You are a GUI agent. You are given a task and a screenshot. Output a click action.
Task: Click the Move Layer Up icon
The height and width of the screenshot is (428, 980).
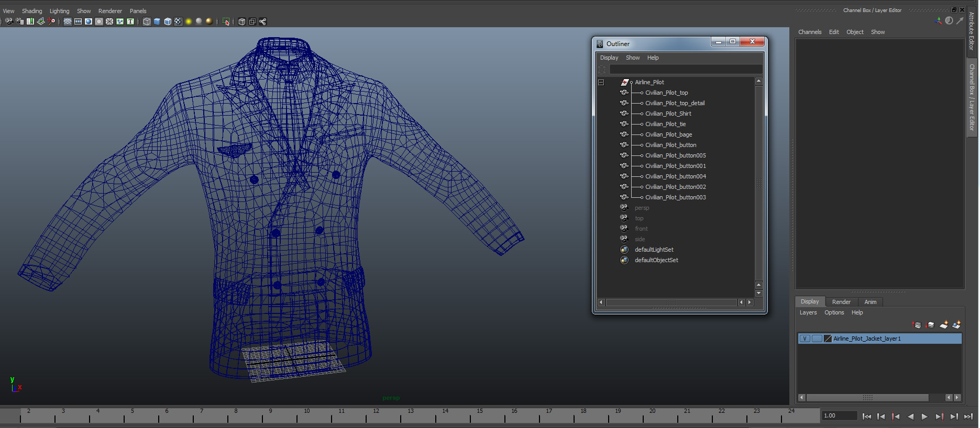(x=917, y=325)
